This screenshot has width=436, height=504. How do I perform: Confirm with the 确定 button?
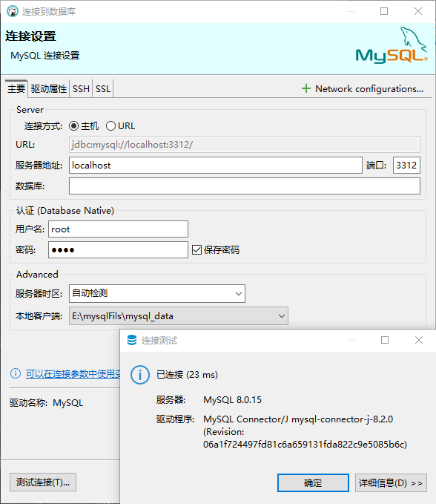(313, 482)
